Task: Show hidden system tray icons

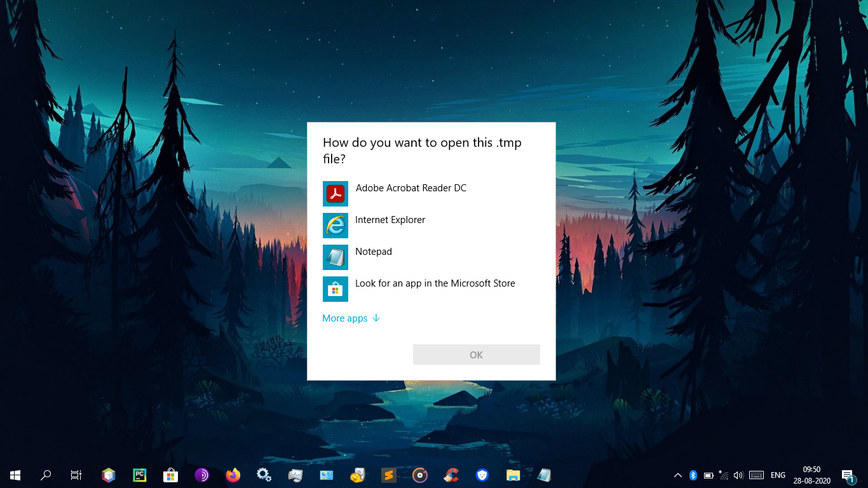Action: point(678,475)
